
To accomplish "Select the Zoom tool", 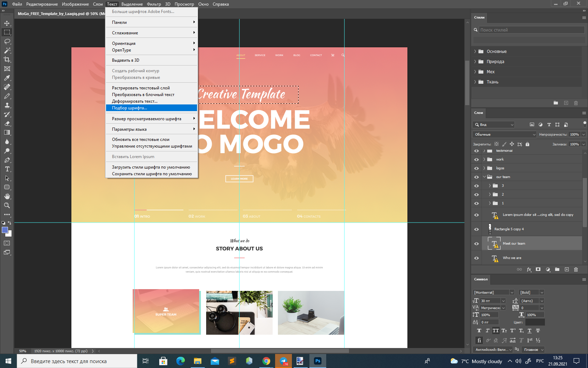I will [x=7, y=205].
